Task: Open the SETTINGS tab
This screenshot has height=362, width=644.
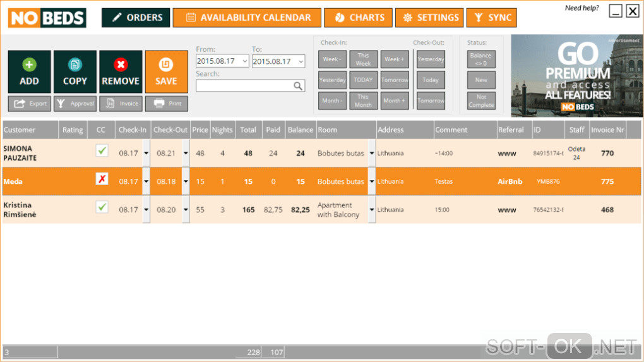Action: pos(429,18)
